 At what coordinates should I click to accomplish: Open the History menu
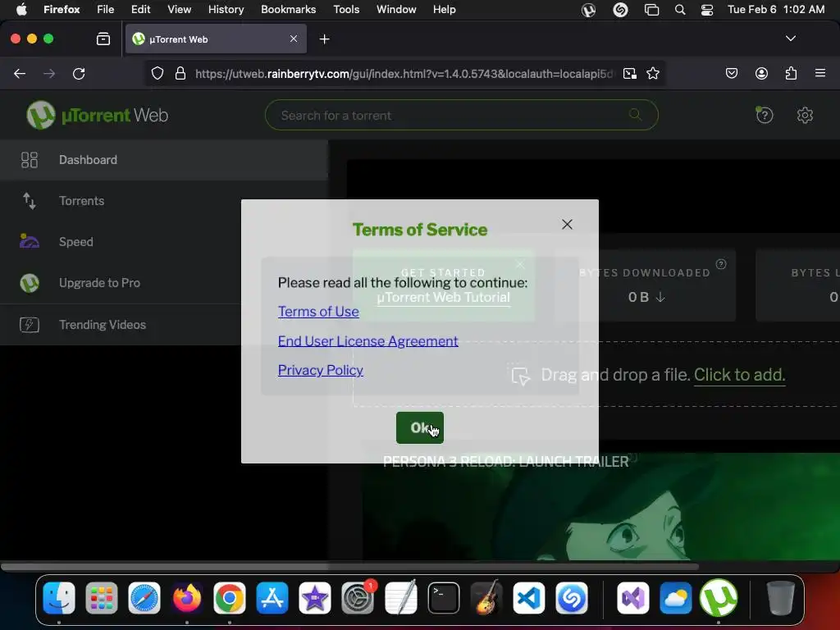tap(226, 10)
